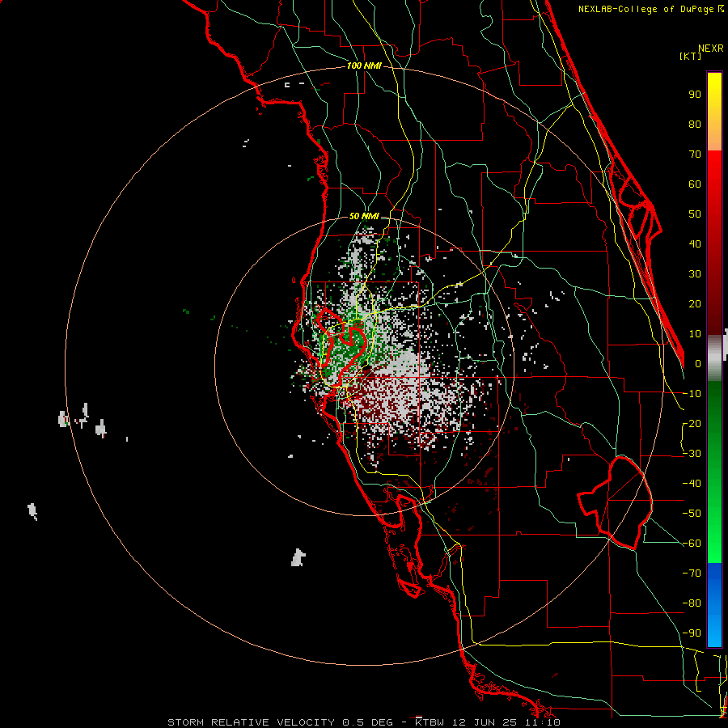
Task: Click the NEXLAB-College of DuPage credit text
Action: [x=645, y=9]
